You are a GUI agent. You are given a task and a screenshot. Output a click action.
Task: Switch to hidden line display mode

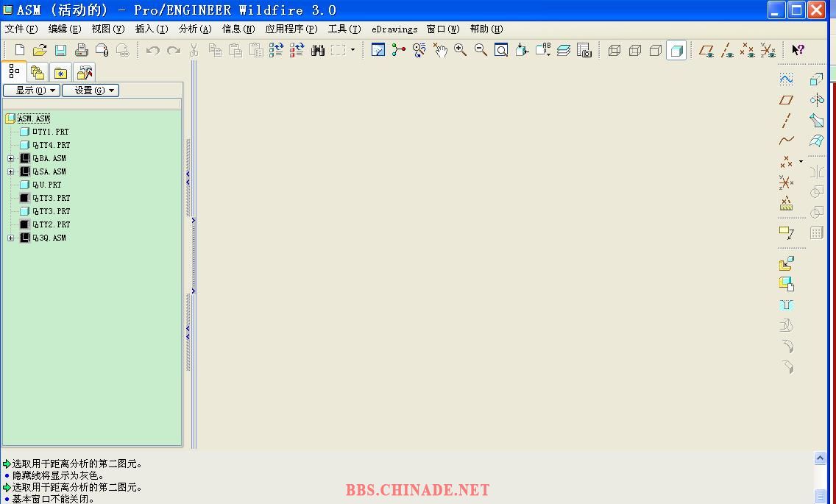pos(635,50)
